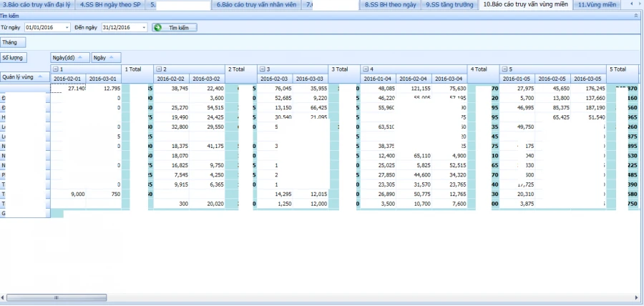The width and height of the screenshot is (644, 306).
Task: Select the cell with value 41,175
Action: (207, 146)
